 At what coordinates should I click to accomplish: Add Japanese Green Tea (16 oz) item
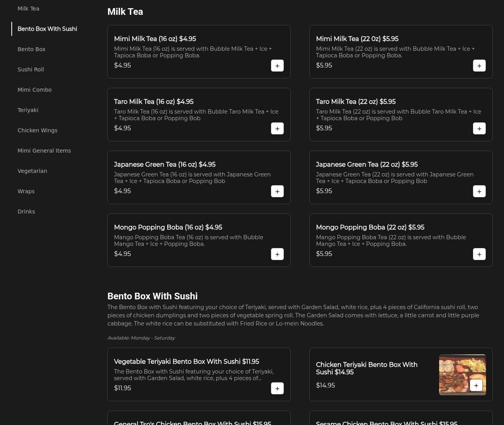[x=277, y=191]
